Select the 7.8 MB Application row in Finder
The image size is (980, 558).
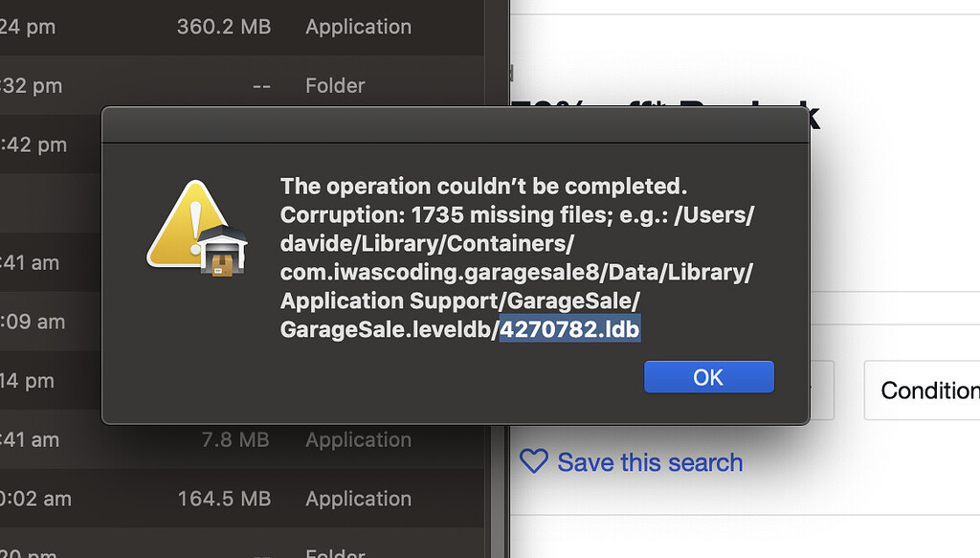[241, 439]
